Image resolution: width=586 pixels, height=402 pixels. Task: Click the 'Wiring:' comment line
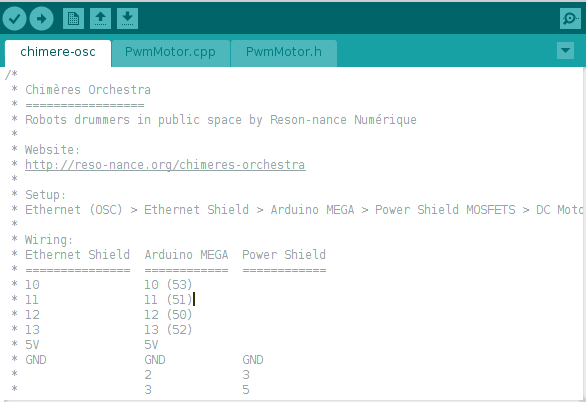pos(49,239)
